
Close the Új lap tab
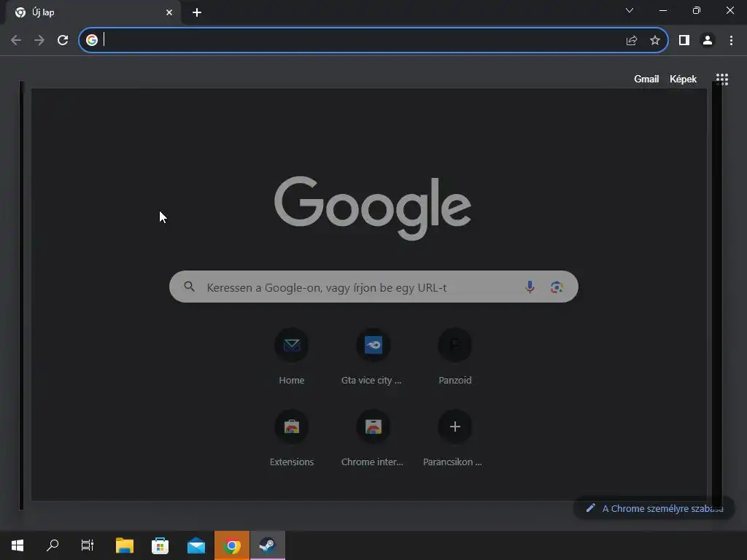click(169, 12)
